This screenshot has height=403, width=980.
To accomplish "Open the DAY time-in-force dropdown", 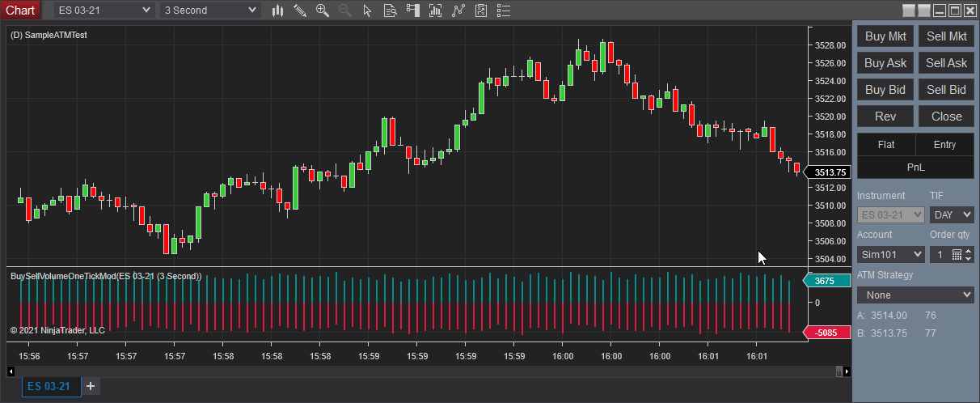I will pyautogui.click(x=952, y=215).
